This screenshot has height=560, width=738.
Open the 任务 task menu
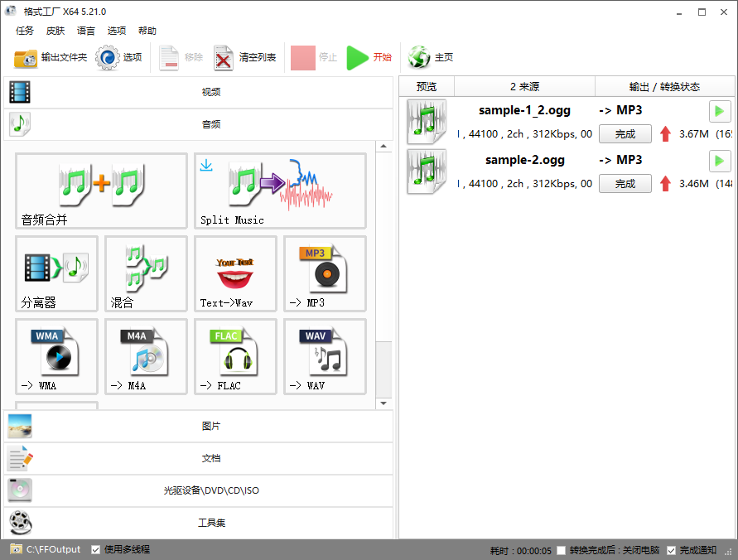(24, 31)
